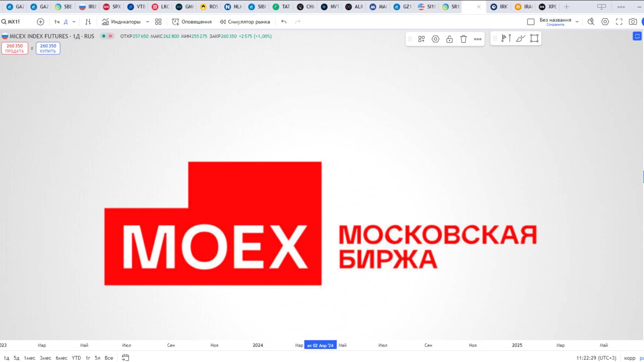This screenshot has width=644, height=362.
Task: Switch to the SPX tab
Action: [x=112, y=7]
